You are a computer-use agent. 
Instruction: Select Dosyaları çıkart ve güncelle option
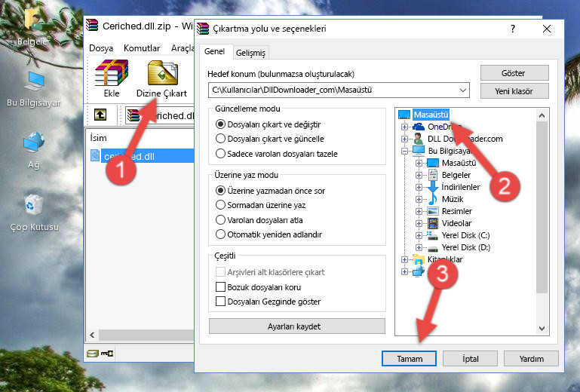[x=270, y=139]
